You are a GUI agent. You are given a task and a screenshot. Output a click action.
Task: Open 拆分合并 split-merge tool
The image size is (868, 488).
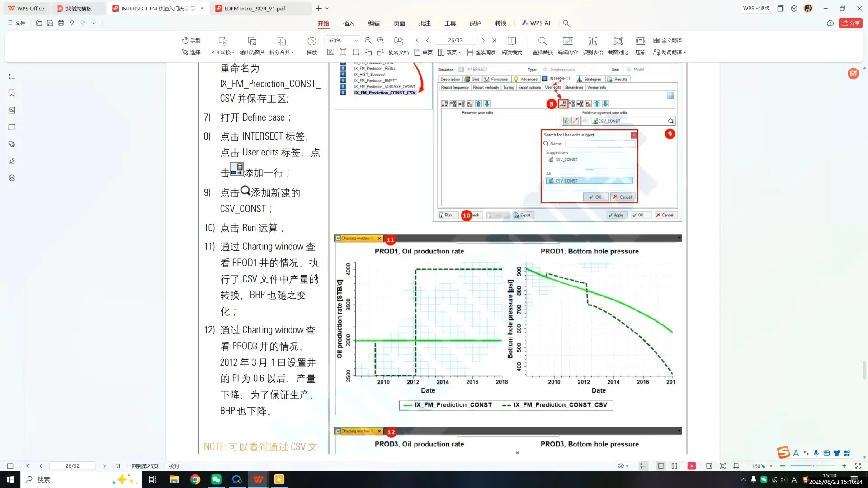coord(281,46)
